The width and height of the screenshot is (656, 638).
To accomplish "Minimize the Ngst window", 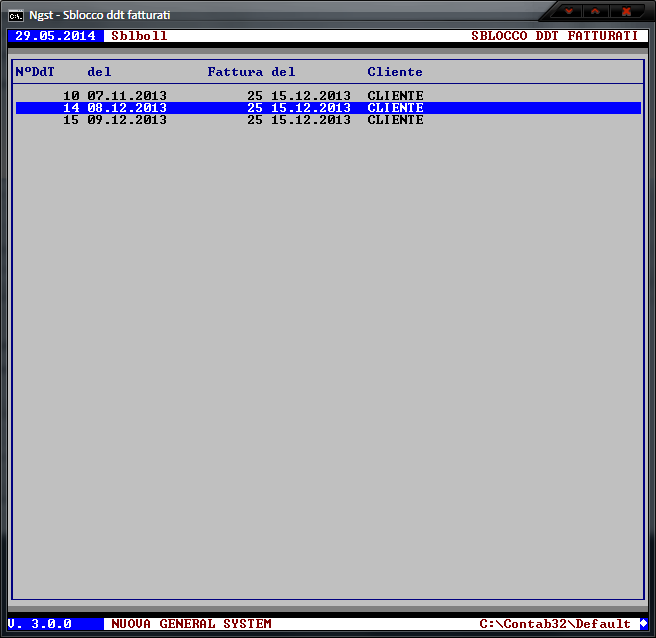I will [569, 11].
